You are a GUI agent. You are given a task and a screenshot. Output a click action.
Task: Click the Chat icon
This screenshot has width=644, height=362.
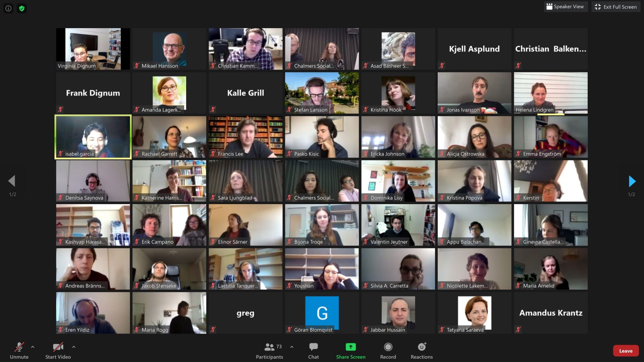click(313, 351)
